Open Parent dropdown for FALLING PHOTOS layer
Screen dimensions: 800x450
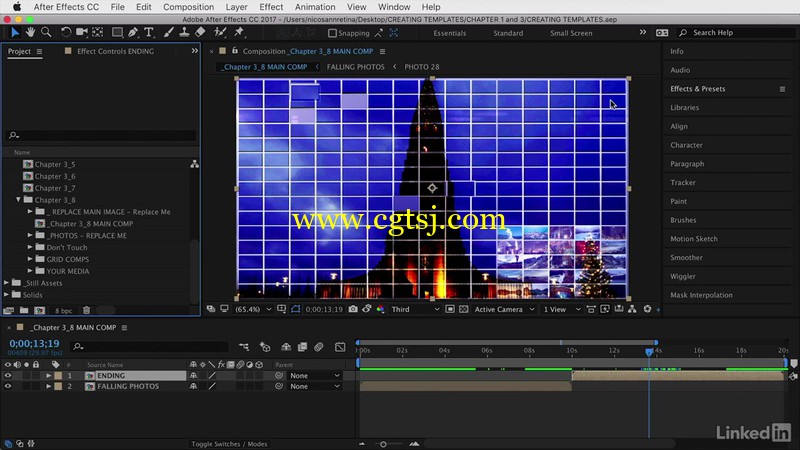click(314, 386)
